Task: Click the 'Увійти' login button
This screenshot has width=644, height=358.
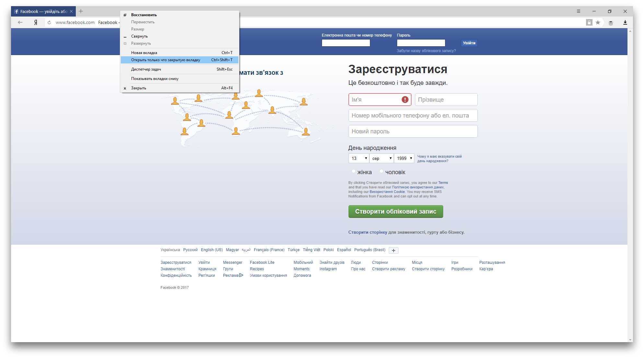Action: tap(469, 43)
